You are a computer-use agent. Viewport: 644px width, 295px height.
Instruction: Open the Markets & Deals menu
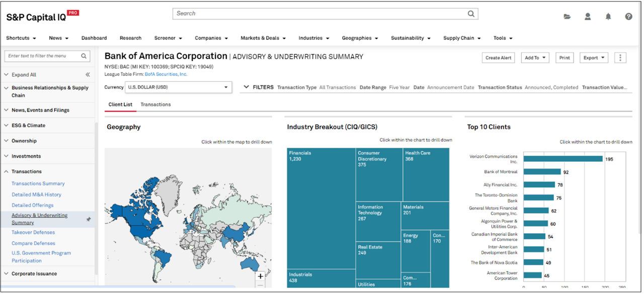pos(263,38)
